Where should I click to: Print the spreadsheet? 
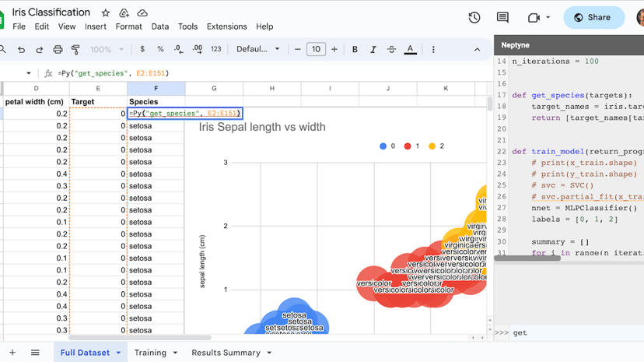pos(58,49)
